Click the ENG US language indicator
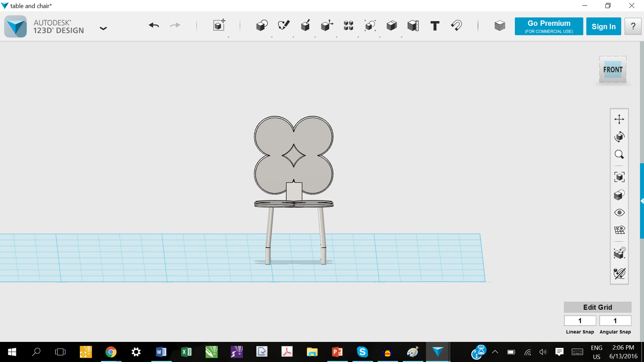This screenshot has width=644, height=362. (x=597, y=352)
